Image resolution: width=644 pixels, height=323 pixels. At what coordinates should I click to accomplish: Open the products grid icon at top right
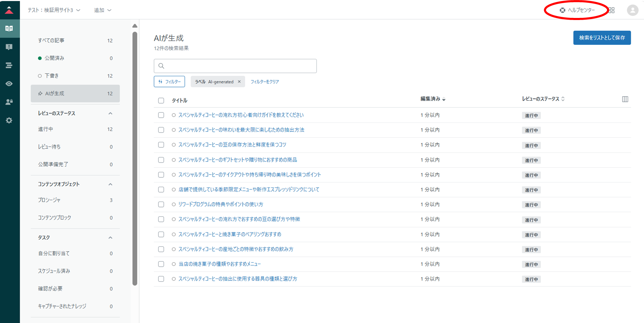[612, 10]
